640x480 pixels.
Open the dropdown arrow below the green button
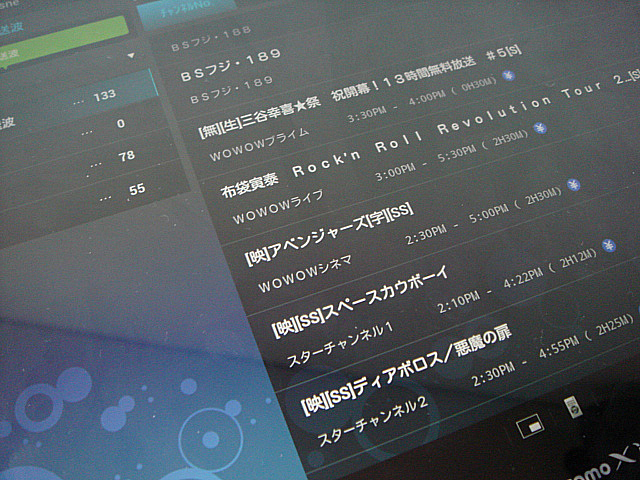click(x=131, y=55)
